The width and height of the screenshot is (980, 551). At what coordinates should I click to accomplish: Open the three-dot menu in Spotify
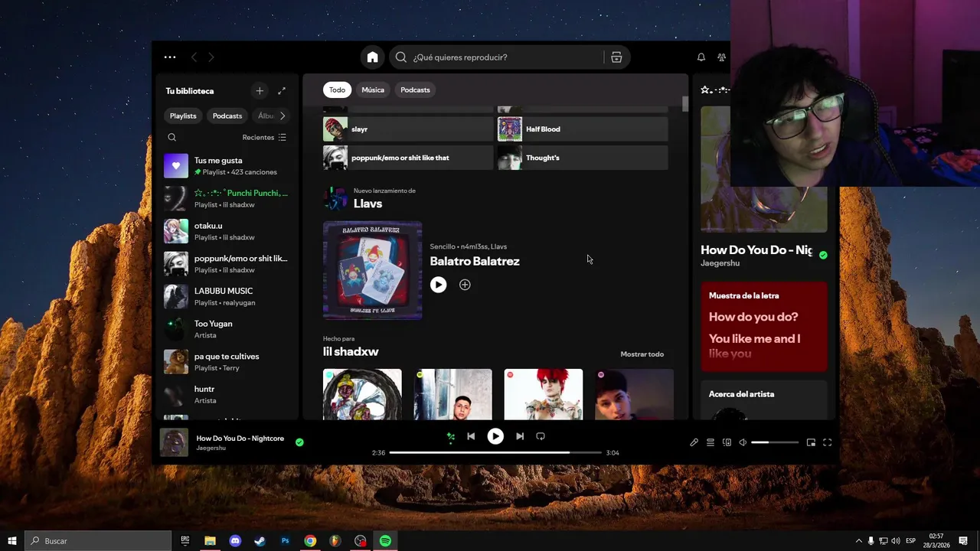point(170,57)
